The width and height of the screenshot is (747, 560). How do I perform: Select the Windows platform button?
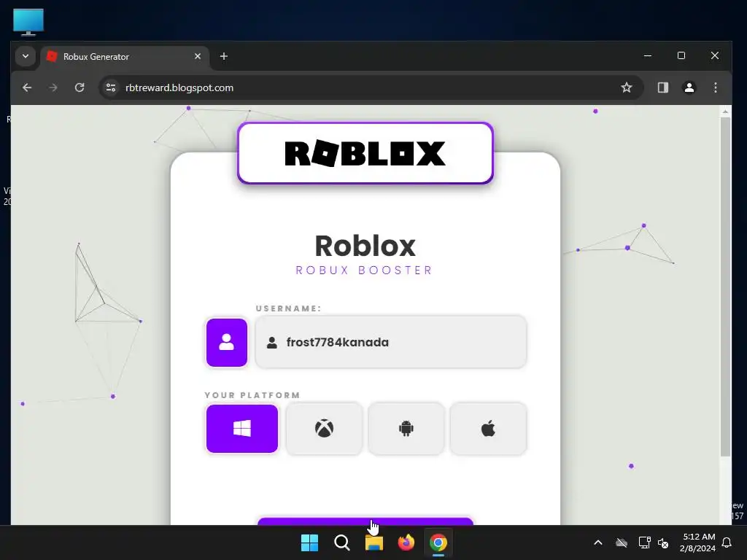242,429
